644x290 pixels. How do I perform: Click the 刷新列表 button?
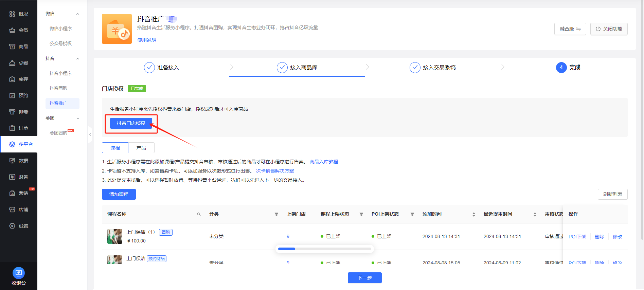pyautogui.click(x=613, y=194)
